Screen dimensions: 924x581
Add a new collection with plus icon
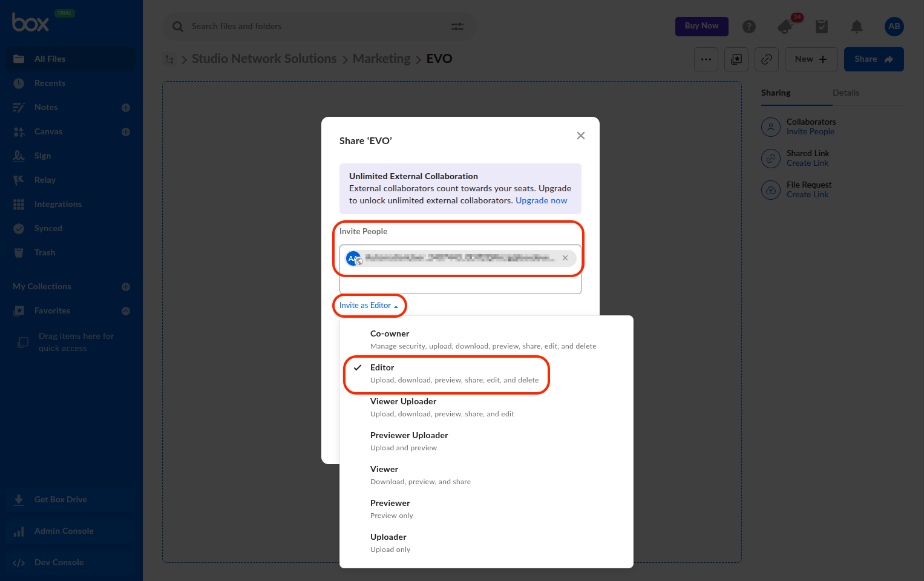pos(126,287)
